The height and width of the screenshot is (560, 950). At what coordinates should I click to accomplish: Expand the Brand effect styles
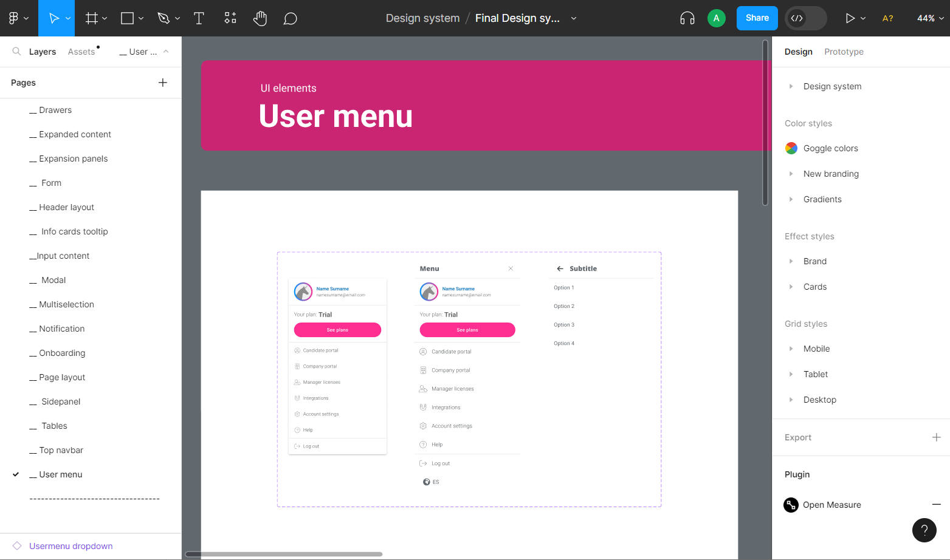tap(791, 261)
